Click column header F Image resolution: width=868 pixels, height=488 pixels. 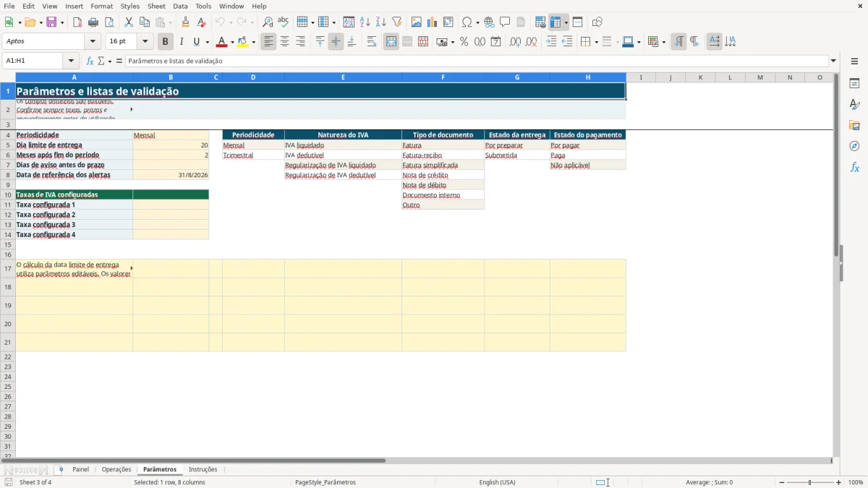[443, 77]
